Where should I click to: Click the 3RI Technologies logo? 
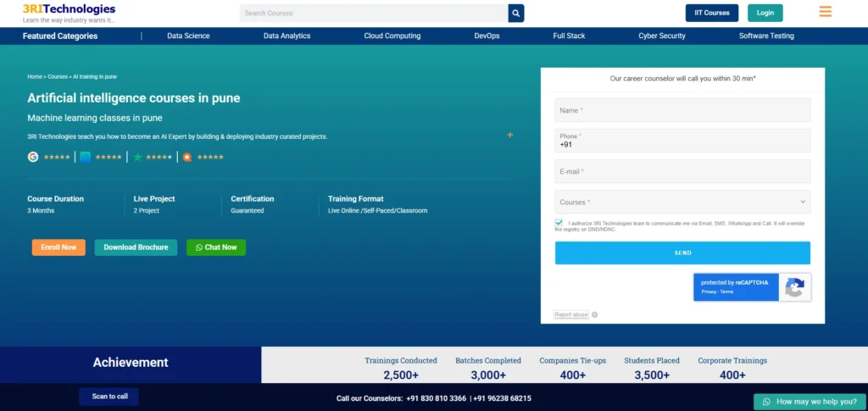69,12
